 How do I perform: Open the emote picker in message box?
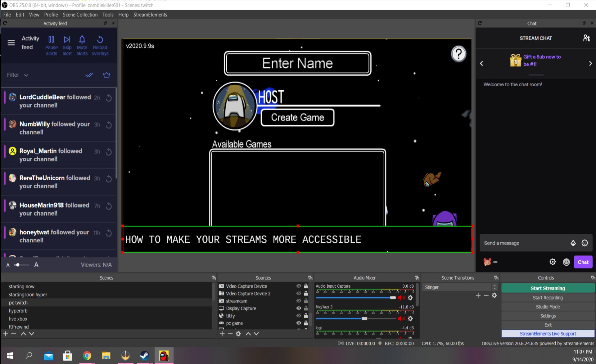click(x=585, y=243)
